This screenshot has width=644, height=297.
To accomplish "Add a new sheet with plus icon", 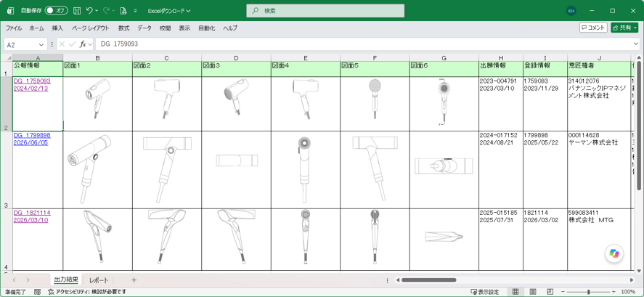I will 134,280.
